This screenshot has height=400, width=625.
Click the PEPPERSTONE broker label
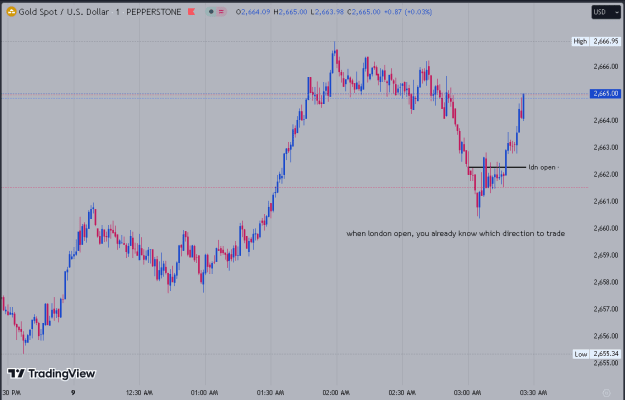[153, 12]
